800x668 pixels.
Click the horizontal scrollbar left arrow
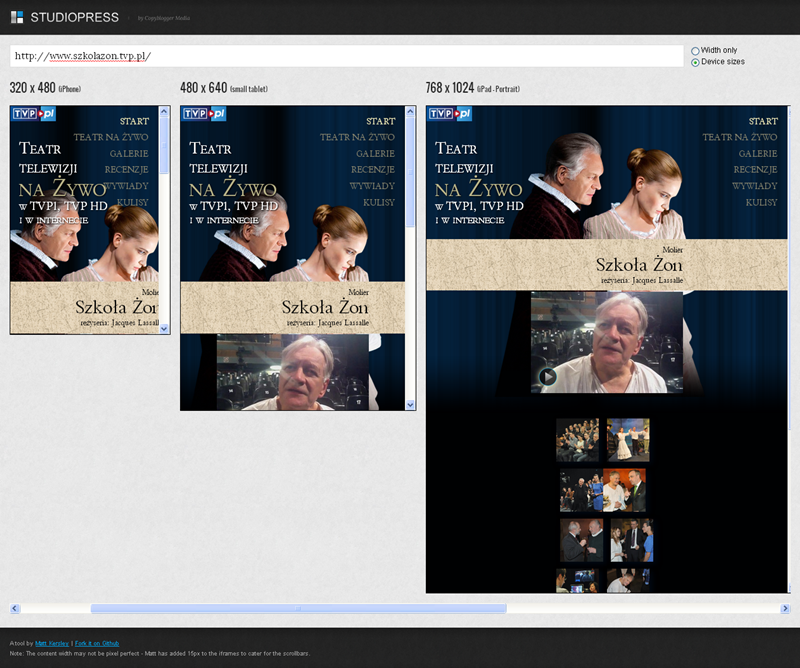tap(15, 608)
